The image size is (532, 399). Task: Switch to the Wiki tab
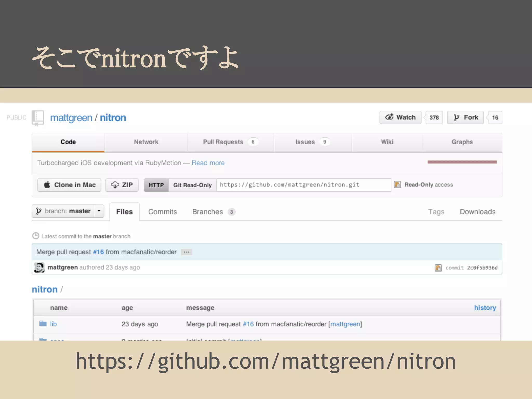387,142
